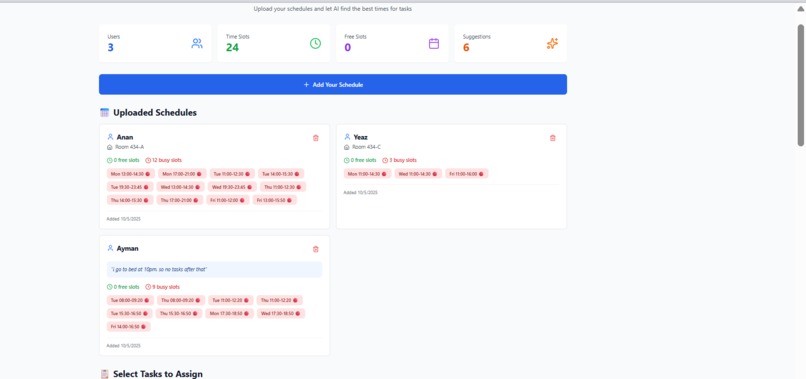This screenshot has width=806, height=379.
Task: Select Ayman's Thu 11:00-12:20 busy slot
Action: (x=280, y=300)
